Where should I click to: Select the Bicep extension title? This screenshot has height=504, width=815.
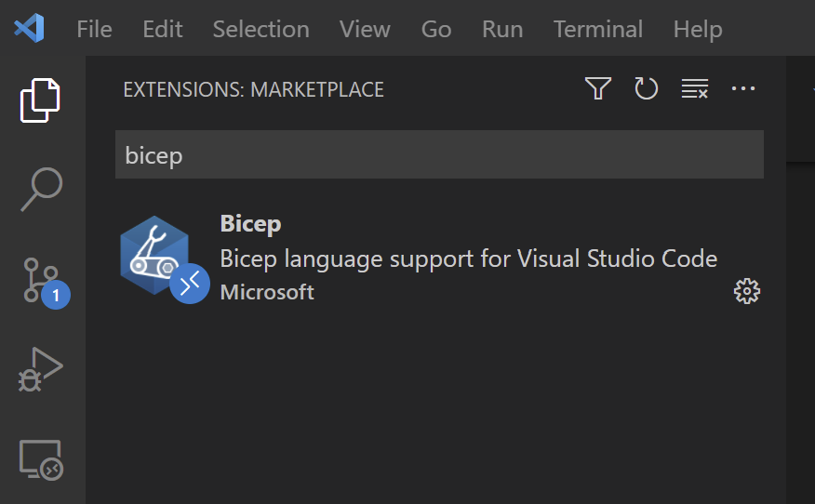point(250,223)
